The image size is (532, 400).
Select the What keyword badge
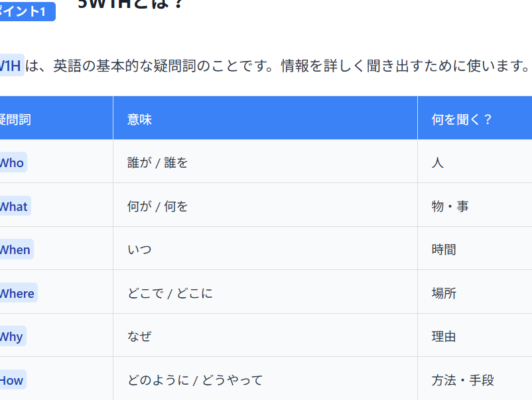click(14, 206)
